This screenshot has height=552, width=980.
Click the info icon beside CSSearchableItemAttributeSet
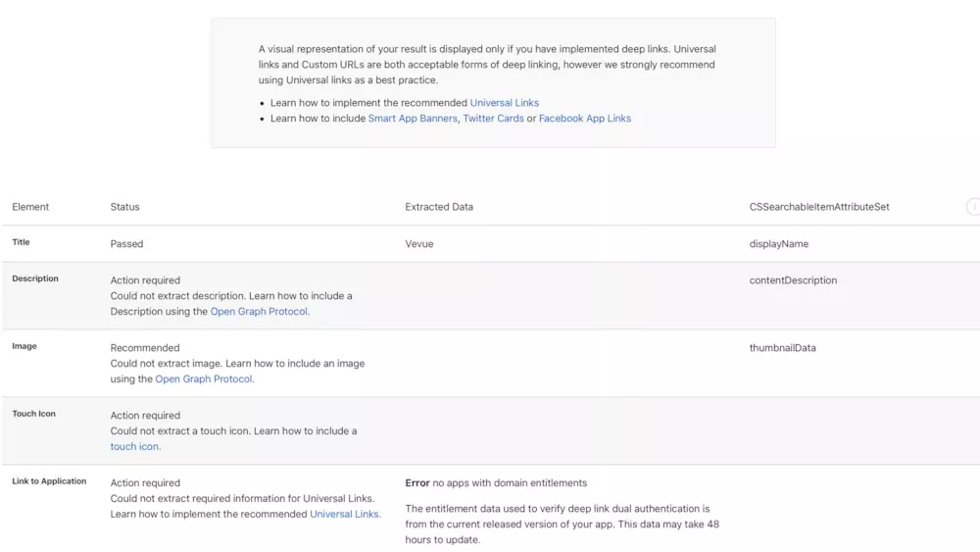click(973, 207)
